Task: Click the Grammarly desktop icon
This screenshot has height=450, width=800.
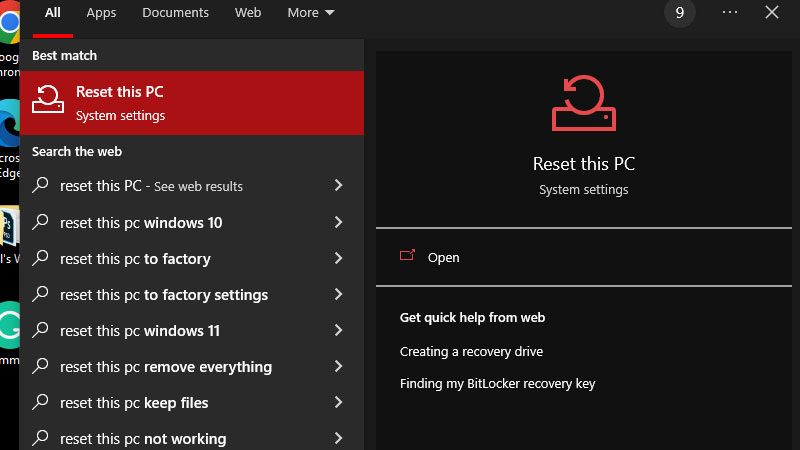Action: (9, 325)
